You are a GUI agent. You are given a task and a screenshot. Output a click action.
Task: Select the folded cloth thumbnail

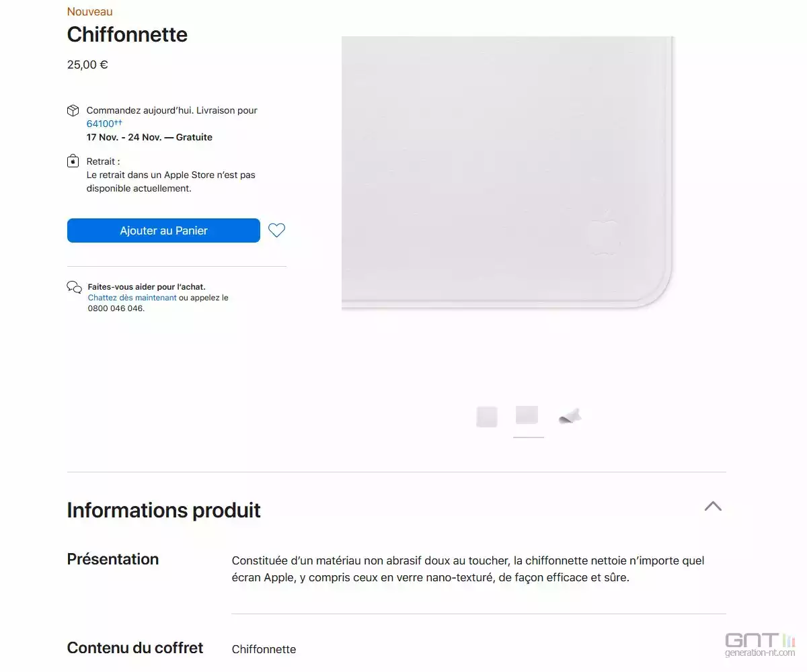pos(570,417)
